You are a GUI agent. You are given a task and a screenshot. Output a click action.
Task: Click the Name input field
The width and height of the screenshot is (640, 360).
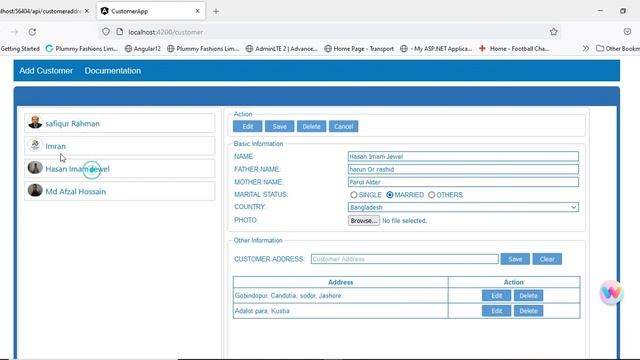(x=463, y=156)
